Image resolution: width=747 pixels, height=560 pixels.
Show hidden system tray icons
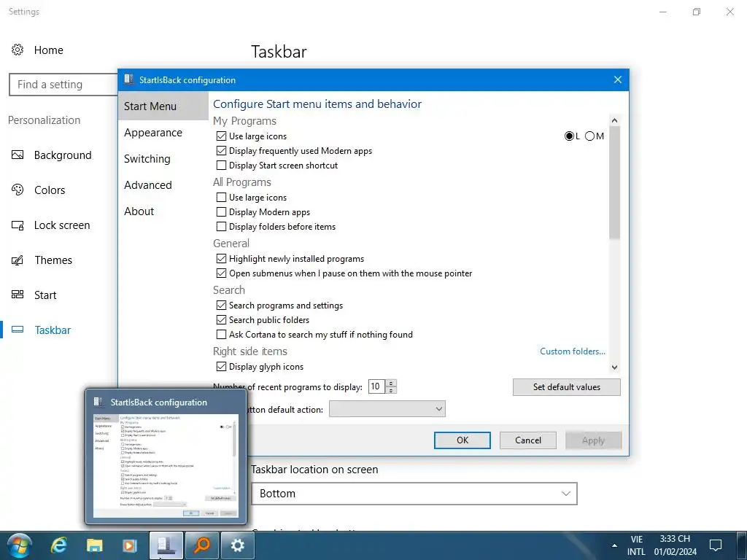point(614,545)
